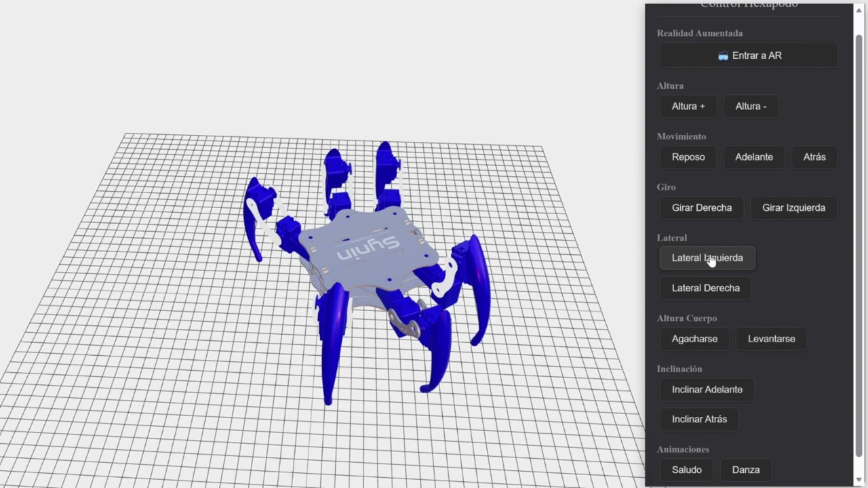The height and width of the screenshot is (488, 868).
Task: Start the Danza animation
Action: coord(746,470)
